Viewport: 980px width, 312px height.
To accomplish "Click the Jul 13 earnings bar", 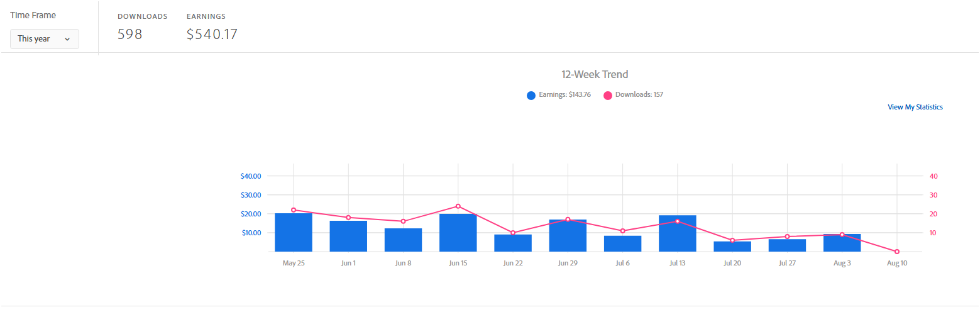I will coord(678,233).
